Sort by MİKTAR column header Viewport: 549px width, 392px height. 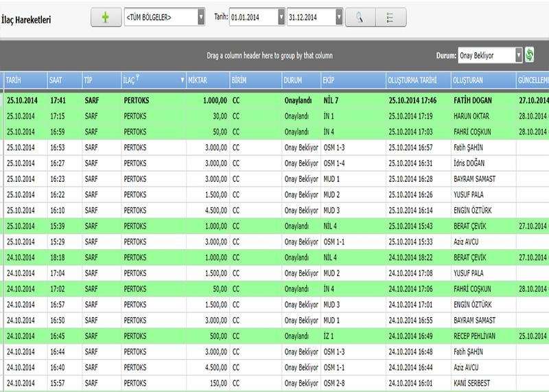(208, 80)
